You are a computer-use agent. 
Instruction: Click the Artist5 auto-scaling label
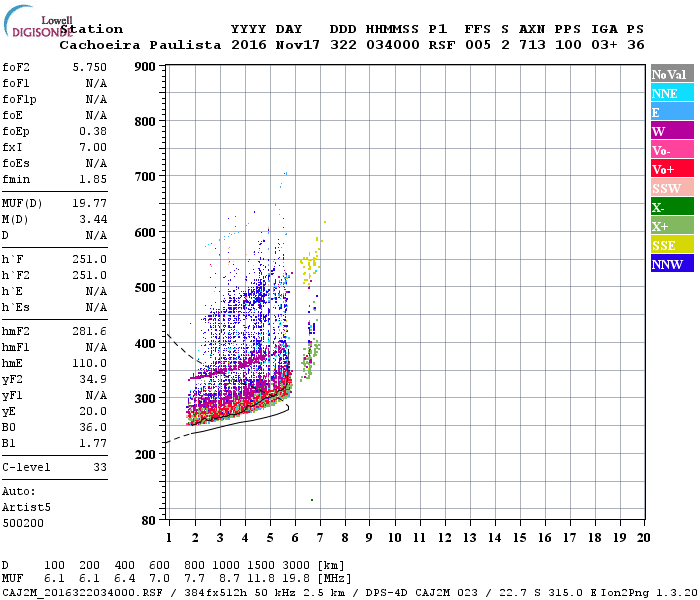26,507
